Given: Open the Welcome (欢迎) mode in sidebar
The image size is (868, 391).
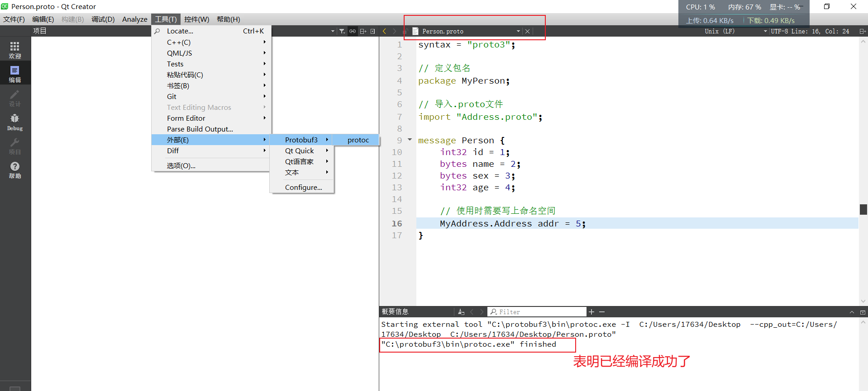Looking at the screenshot, I should coord(15,50).
